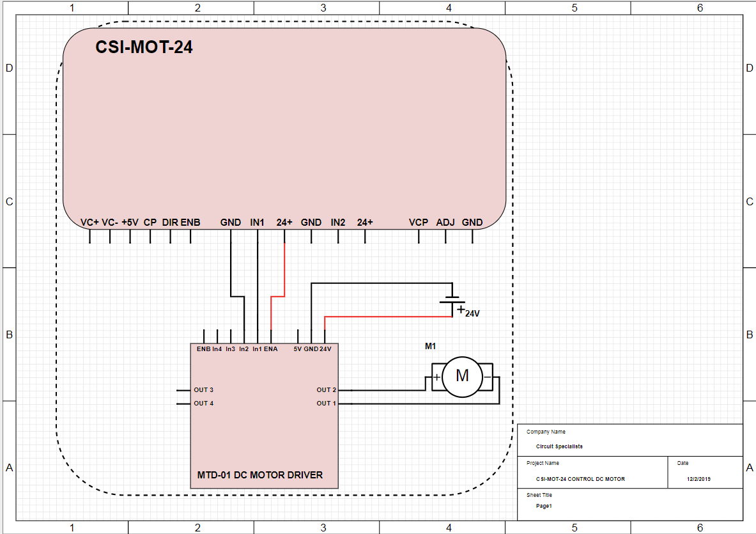Select the ENB pin on the MTD-01 driver

coord(203,349)
